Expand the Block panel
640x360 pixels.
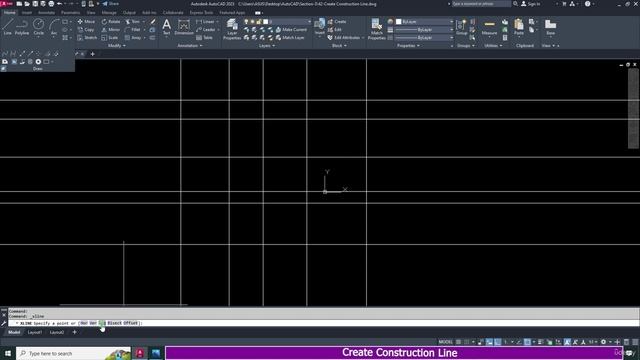[x=339, y=46]
